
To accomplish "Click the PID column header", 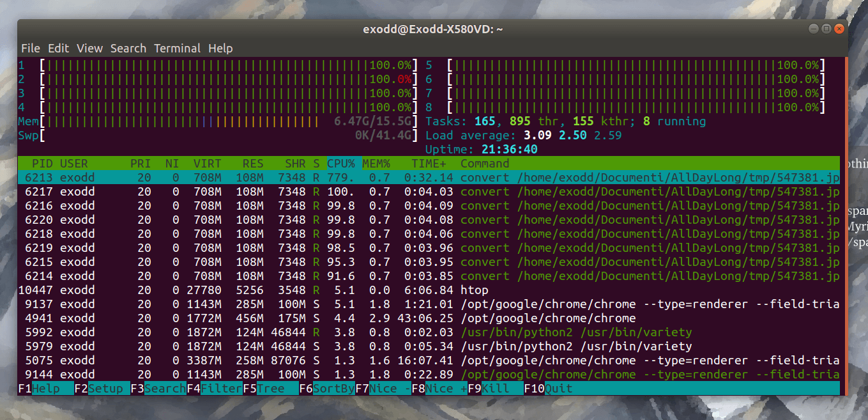I will tap(42, 164).
